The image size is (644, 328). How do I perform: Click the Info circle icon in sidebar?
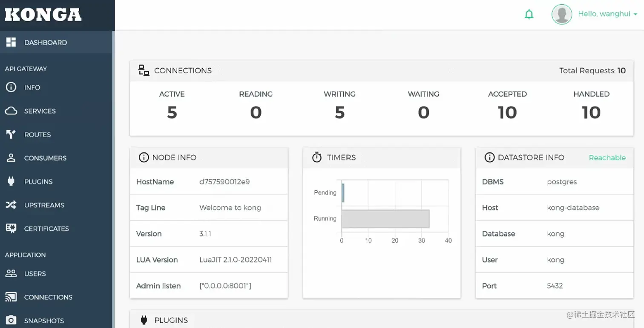tap(11, 87)
